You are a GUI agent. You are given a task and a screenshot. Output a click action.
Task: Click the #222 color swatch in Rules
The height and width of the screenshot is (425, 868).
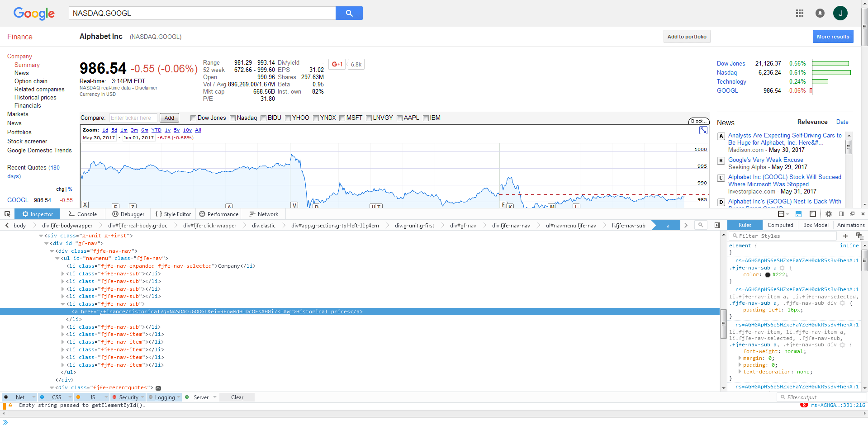pos(768,275)
